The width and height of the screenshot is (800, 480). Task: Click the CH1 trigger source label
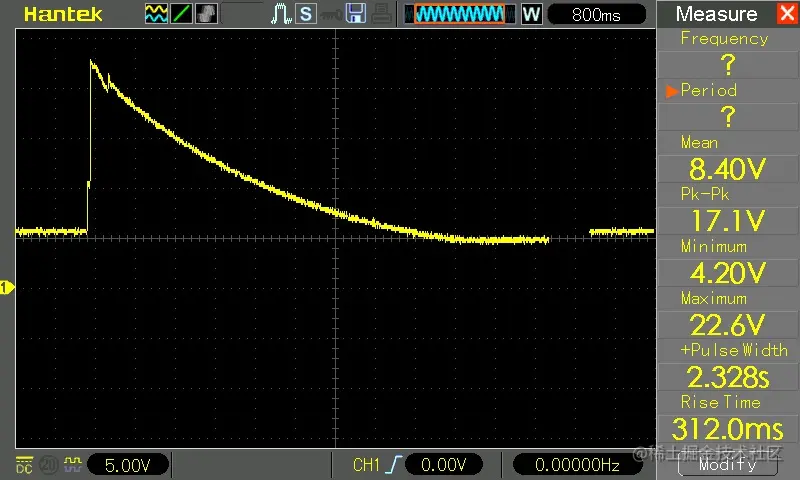click(x=366, y=465)
